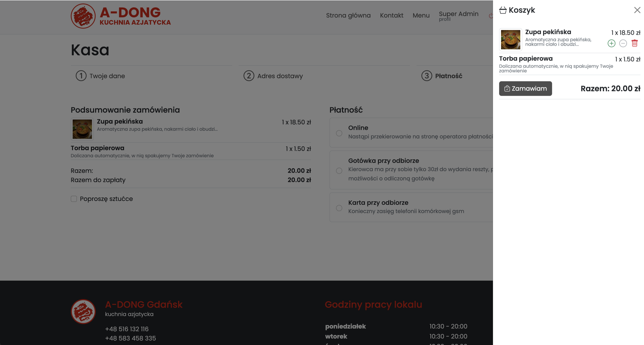Open the Strona główna nav link
This screenshot has width=644, height=345.
click(x=348, y=16)
